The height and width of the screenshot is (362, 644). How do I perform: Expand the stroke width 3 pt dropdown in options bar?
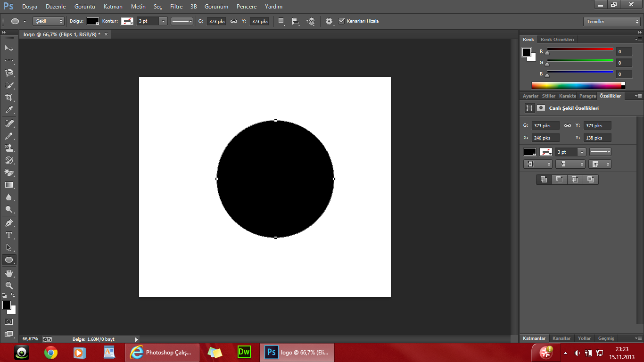[x=163, y=21]
